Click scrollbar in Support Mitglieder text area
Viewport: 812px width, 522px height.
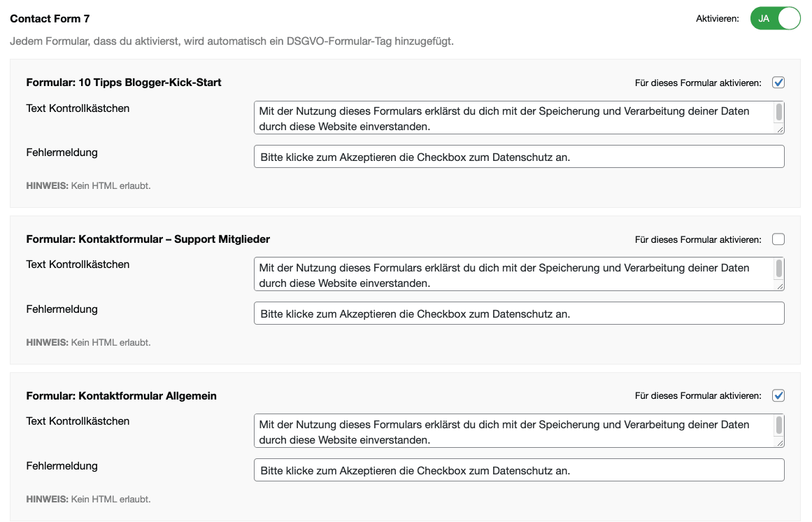(x=779, y=270)
